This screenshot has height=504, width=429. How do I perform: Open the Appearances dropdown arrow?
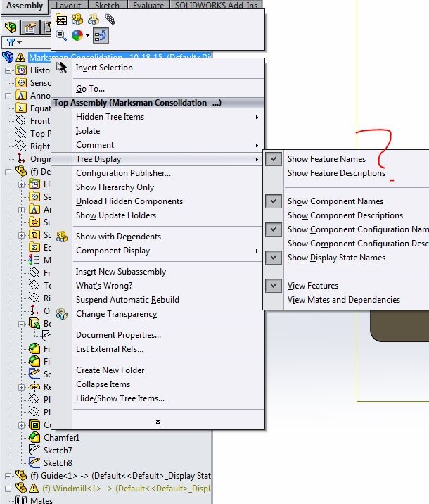pos(87,36)
